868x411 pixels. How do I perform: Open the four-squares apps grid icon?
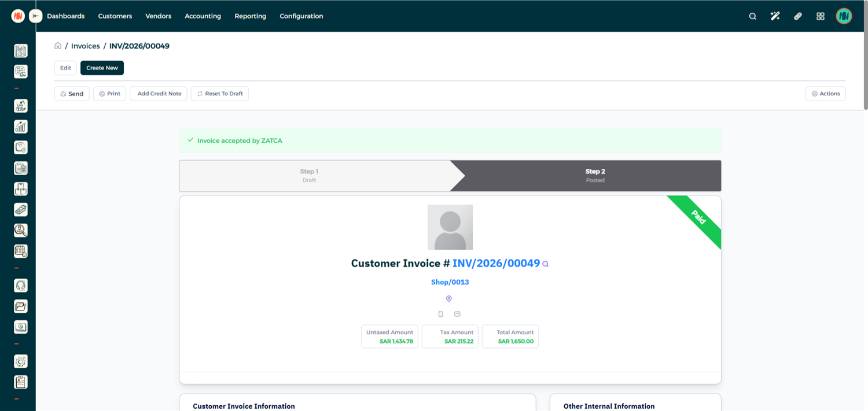point(820,16)
